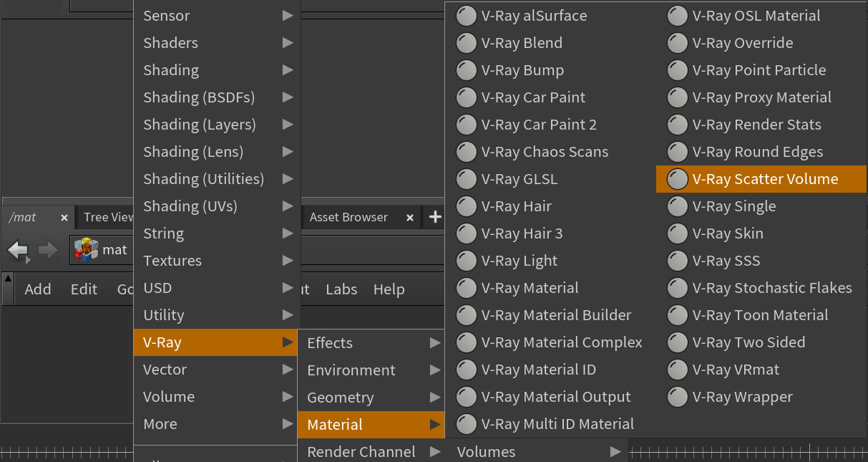The image size is (868, 462).
Task: Click the V-Ray Override icon
Action: coord(678,43)
